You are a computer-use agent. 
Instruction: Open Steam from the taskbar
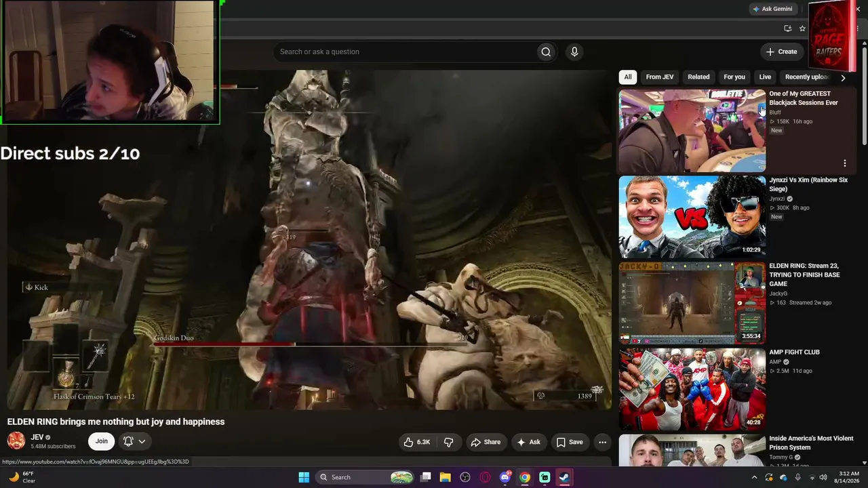click(564, 477)
